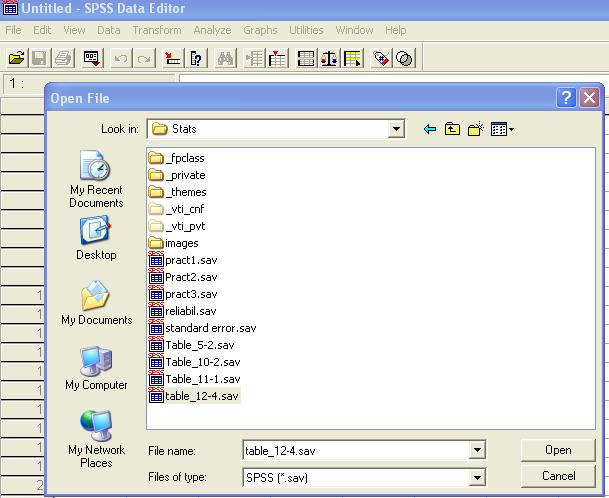Select the _vti_pvt folder

pos(177,226)
